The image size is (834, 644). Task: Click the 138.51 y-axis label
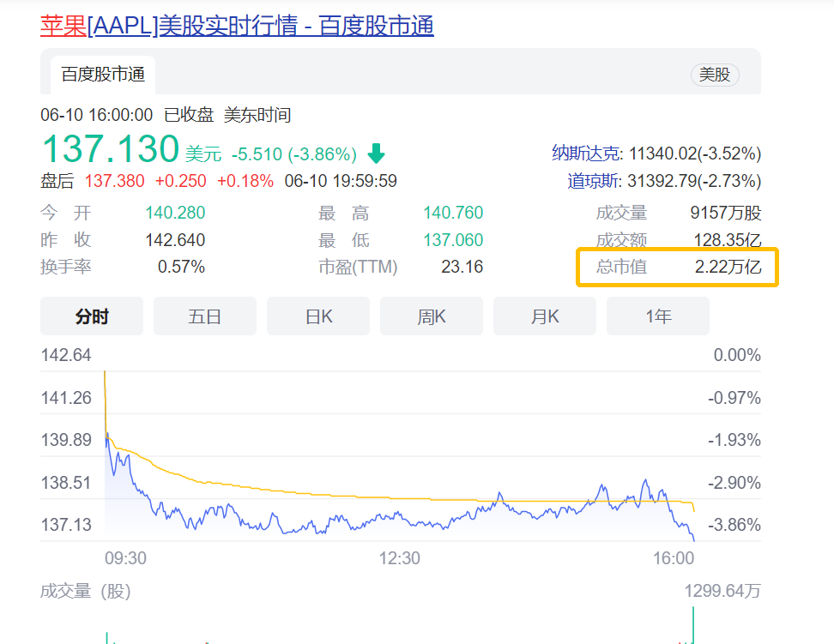tap(66, 483)
